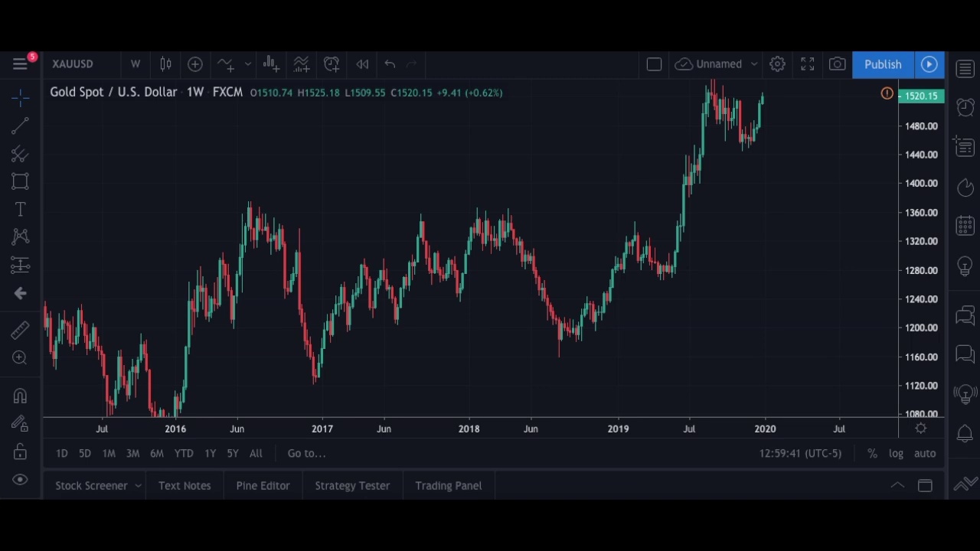Viewport: 980px width, 551px height.
Task: Click the XAUUSD symbol search box
Action: (73, 64)
